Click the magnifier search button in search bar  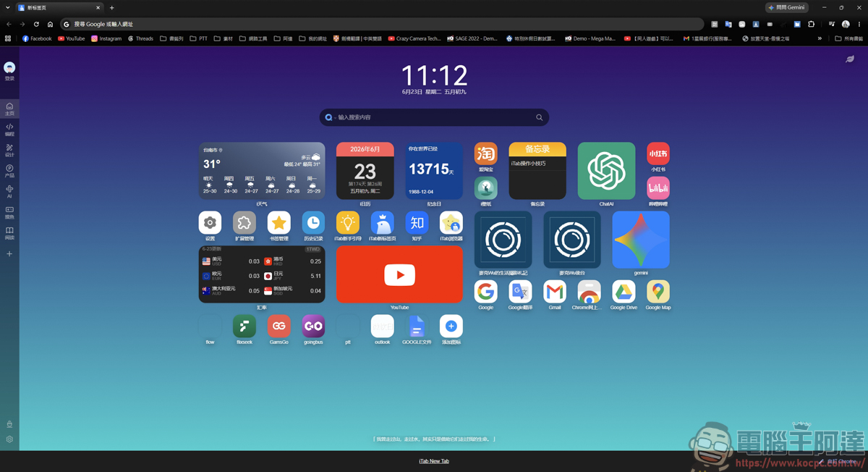point(539,117)
